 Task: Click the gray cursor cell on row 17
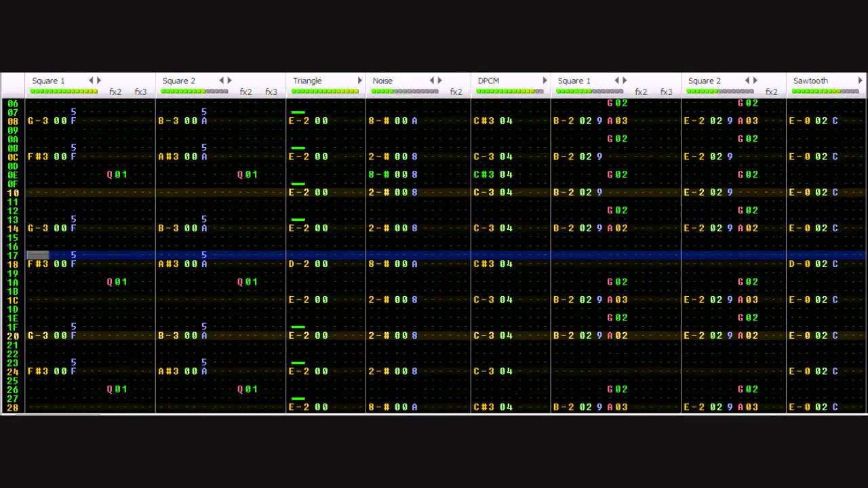click(38, 256)
